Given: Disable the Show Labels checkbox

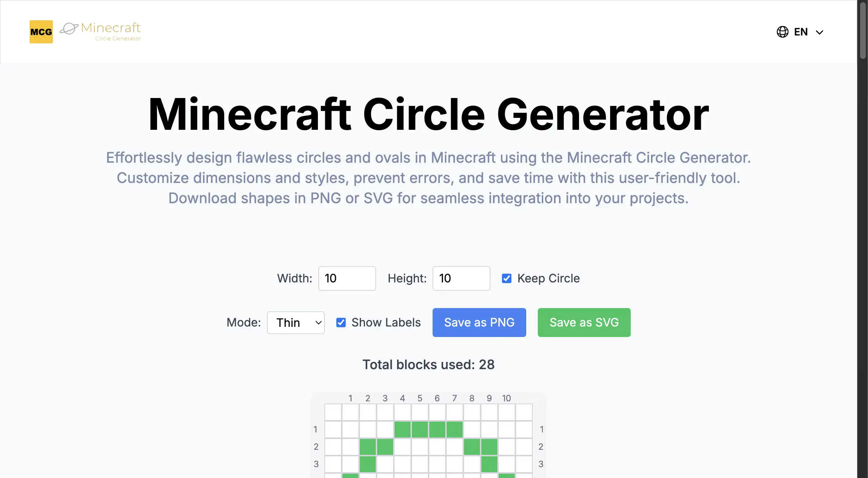Looking at the screenshot, I should pos(341,322).
